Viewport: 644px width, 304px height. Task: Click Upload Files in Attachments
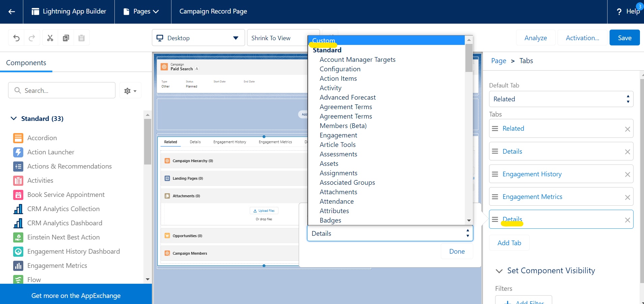click(x=264, y=211)
